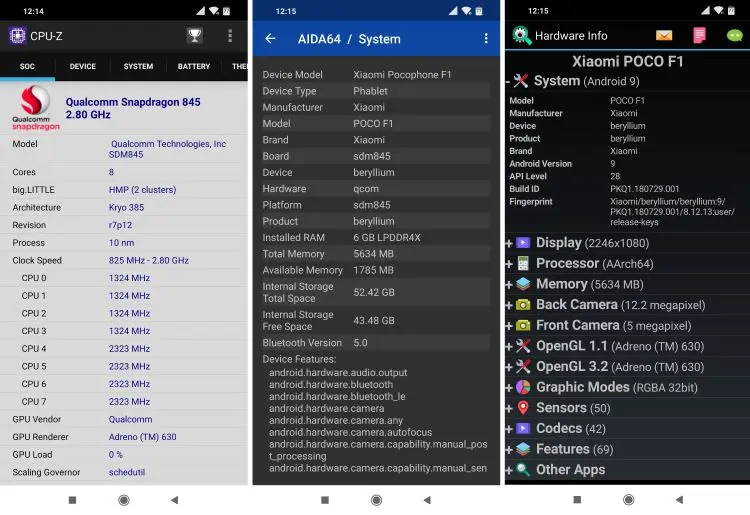Tap the Features section icon
The image size is (750, 515).
[x=523, y=449]
